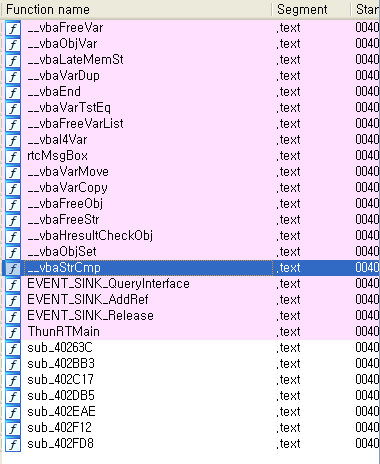The height and width of the screenshot is (464, 380).
Task: Click the function icon beside __vbaFreeVar
Action: 13,28
